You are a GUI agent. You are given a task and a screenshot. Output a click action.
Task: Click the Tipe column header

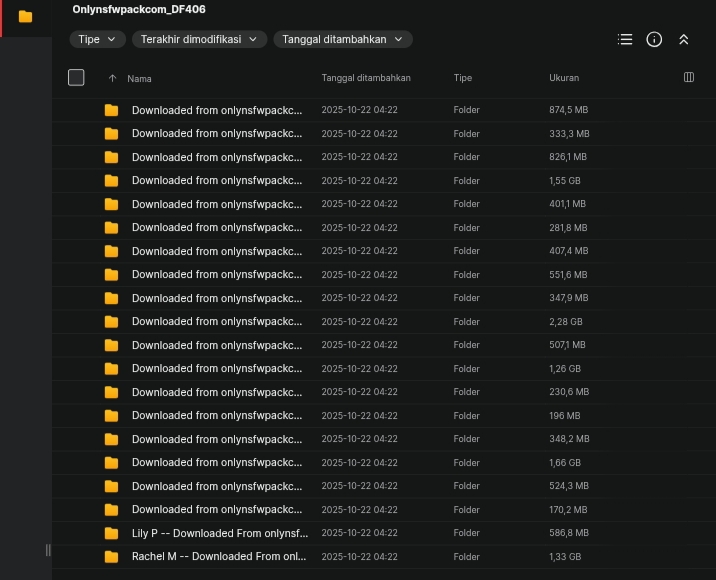462,78
